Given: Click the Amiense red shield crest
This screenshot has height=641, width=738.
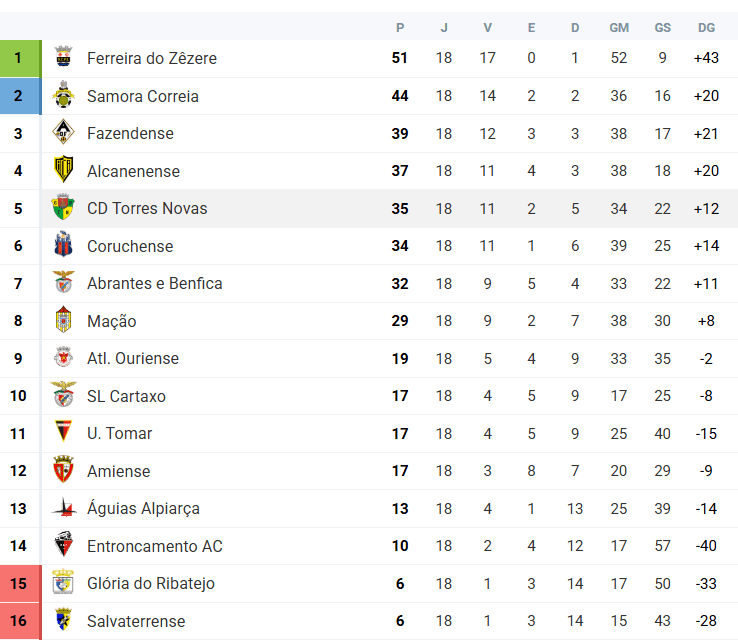Looking at the screenshot, I should (x=64, y=470).
